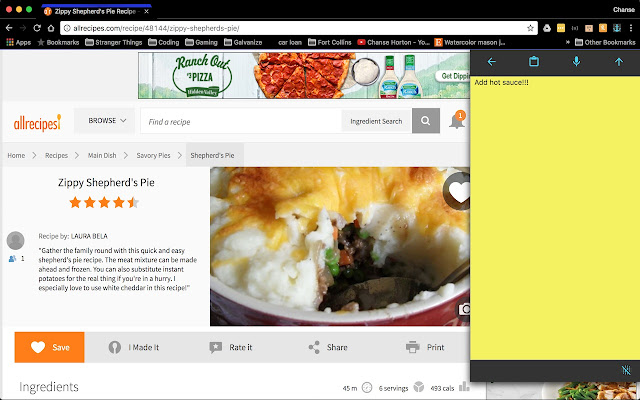Viewport: 640px width, 400px height.
Task: Click the crossed-lines icon at the note panel's bottom
Action: (626, 370)
